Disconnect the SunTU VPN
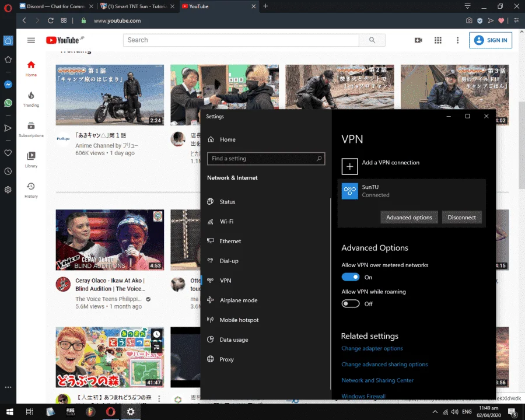Viewport: 525px width, 420px height. click(462, 218)
